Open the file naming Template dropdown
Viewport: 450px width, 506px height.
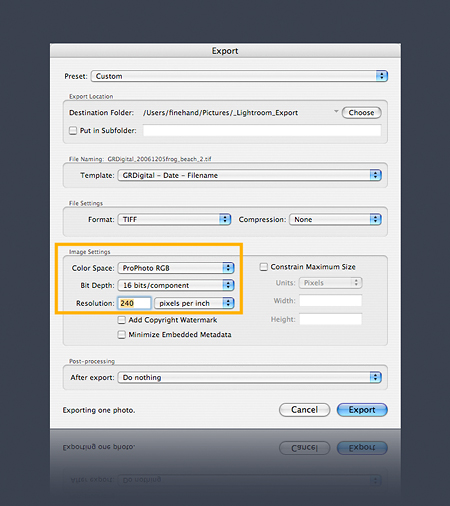point(250,175)
